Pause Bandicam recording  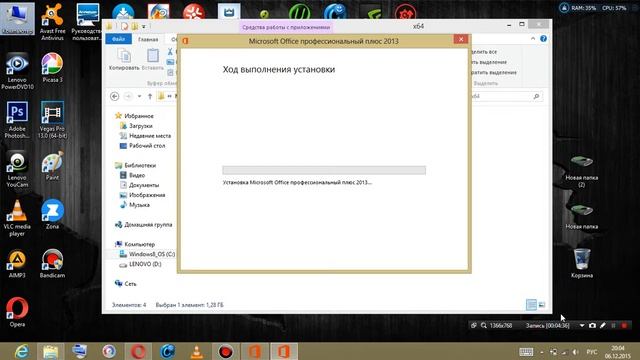pos(613,325)
